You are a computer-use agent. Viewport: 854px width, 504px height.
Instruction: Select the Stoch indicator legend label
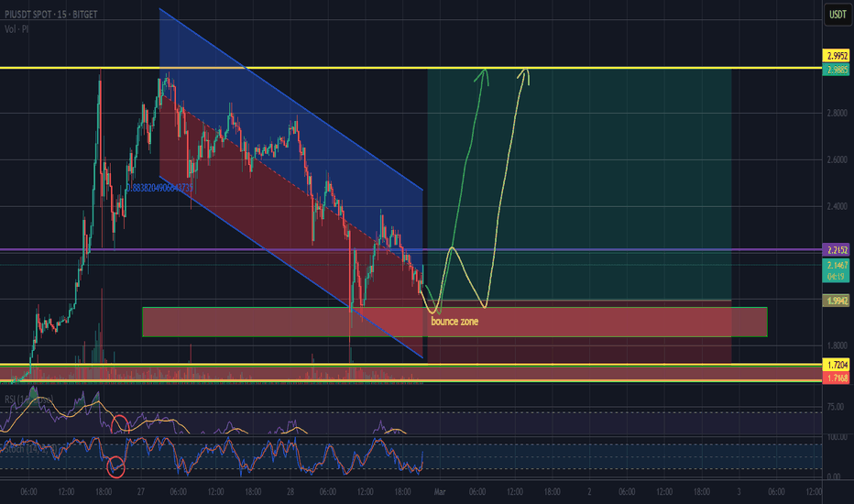coord(30,449)
